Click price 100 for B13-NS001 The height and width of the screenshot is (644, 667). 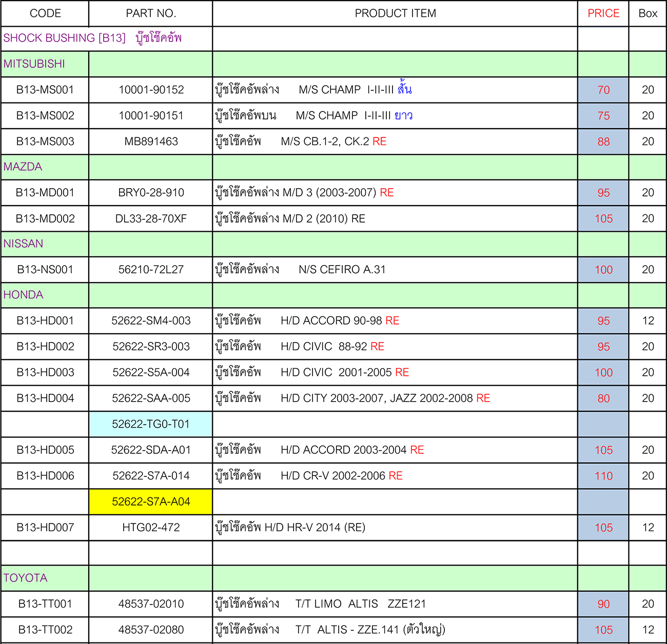tap(603, 269)
